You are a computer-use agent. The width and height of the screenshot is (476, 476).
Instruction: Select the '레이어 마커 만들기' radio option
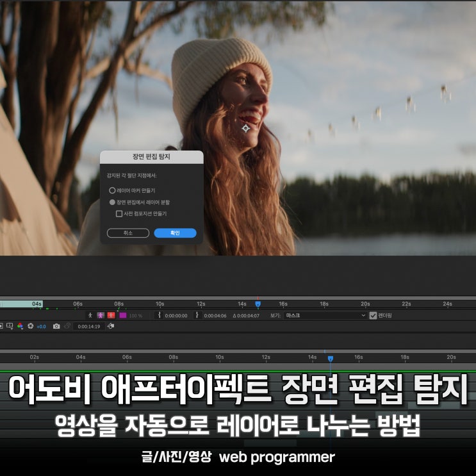point(112,190)
